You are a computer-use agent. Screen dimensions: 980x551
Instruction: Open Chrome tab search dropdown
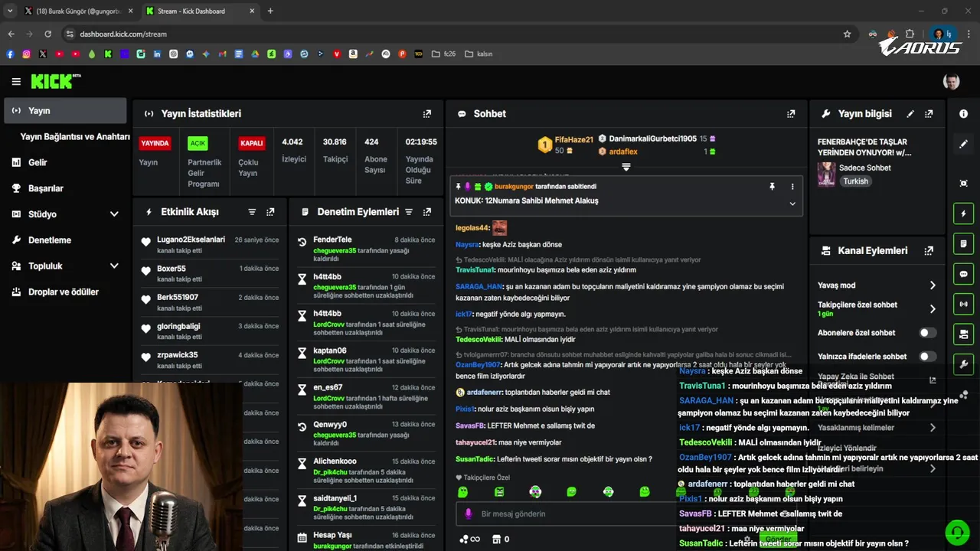(10, 11)
